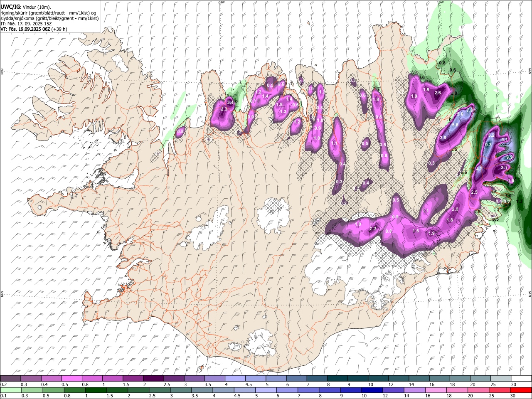Click the 5.2 value on the map
This screenshot has height=399, width=532.
pos(491,135)
